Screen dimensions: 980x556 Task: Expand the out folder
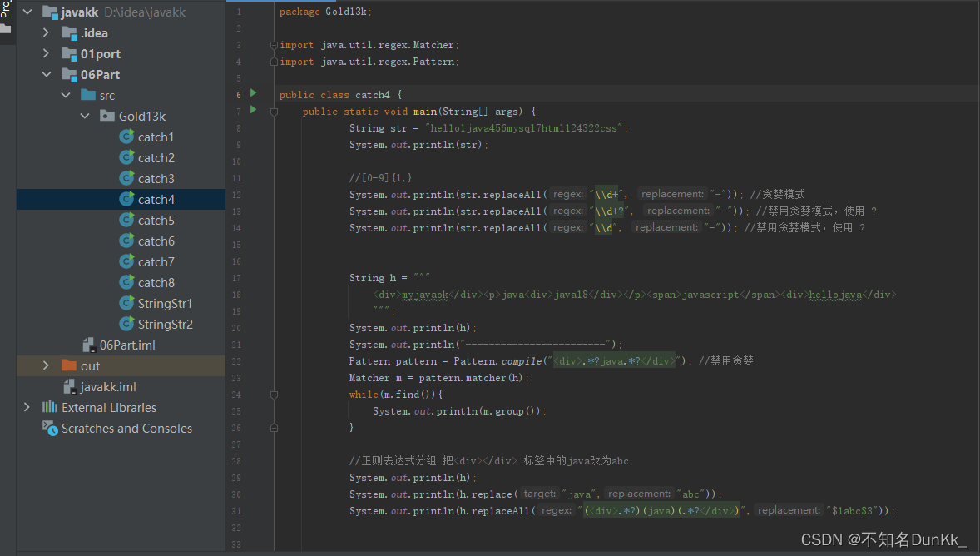click(47, 365)
